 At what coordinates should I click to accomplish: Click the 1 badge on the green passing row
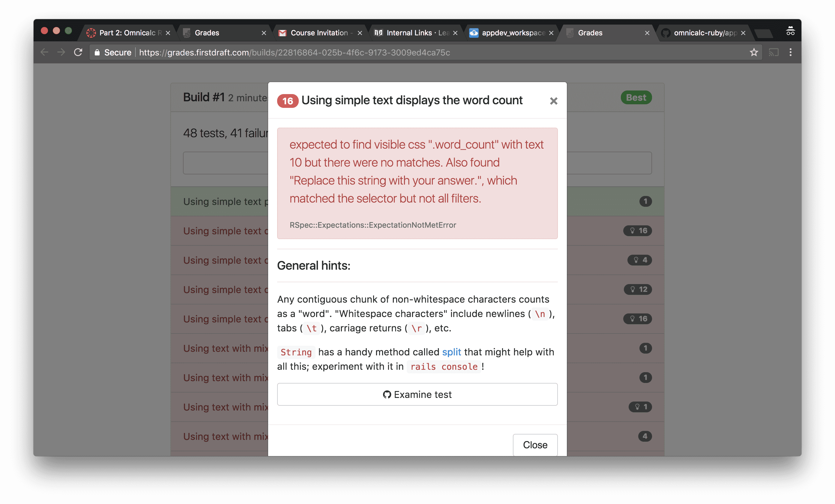pos(645,201)
